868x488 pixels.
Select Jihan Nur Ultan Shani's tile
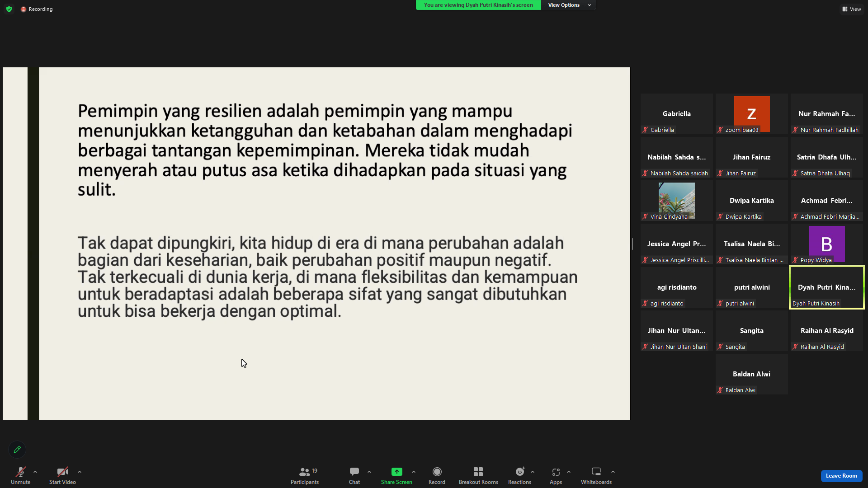click(x=677, y=331)
